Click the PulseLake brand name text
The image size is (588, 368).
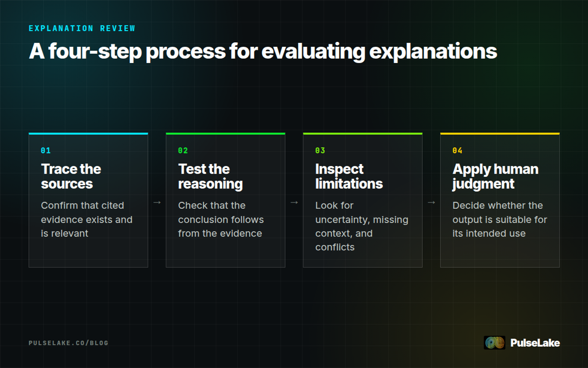(x=535, y=343)
